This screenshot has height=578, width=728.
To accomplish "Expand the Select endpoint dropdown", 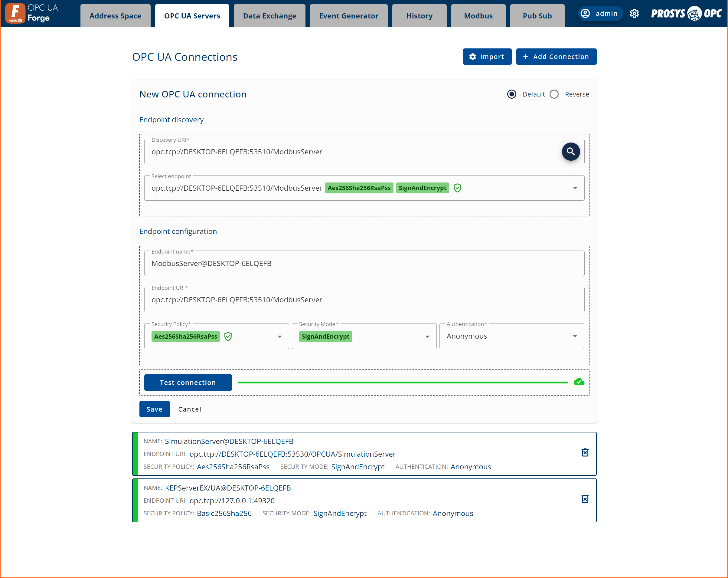I will pyautogui.click(x=575, y=188).
